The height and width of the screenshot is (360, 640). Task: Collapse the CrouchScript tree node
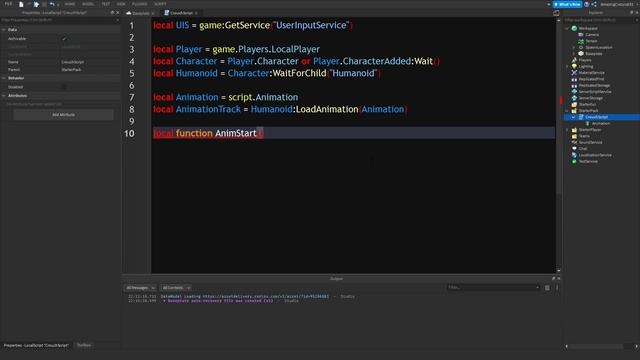coord(574,117)
